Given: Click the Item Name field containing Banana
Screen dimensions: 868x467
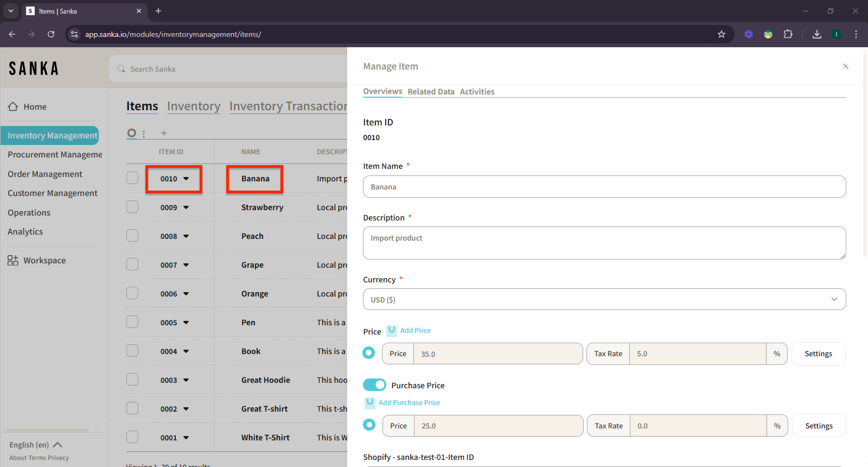Looking at the screenshot, I should point(604,187).
